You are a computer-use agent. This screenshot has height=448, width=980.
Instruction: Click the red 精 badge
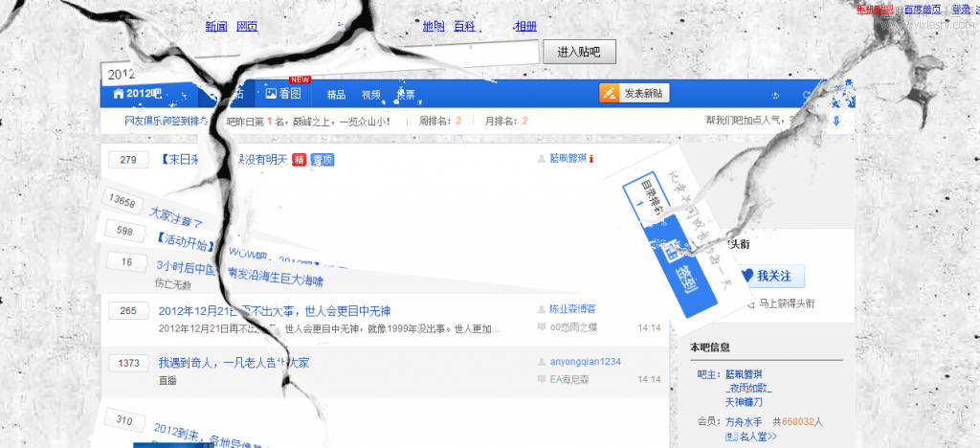300,160
